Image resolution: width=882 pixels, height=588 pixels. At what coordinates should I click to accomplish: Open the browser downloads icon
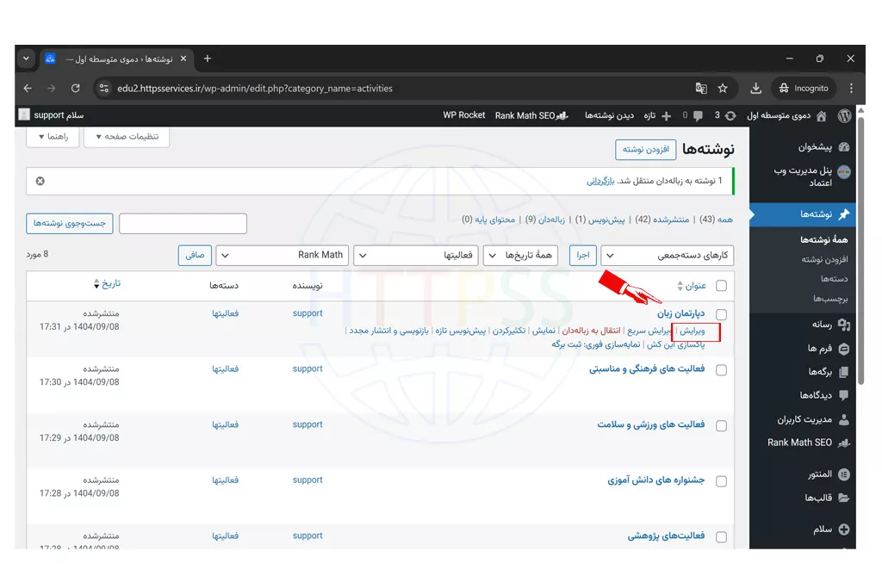coord(755,88)
